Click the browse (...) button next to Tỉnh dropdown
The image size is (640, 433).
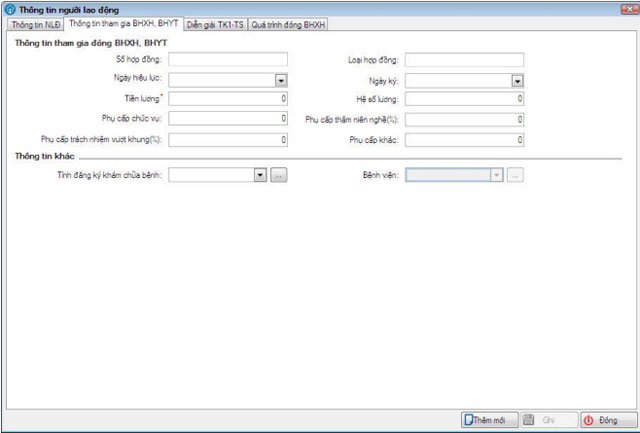tap(279, 175)
